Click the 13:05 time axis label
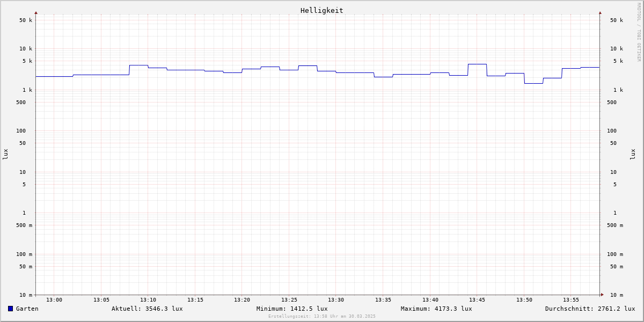Screen dimensions: 644x322 coord(101,300)
